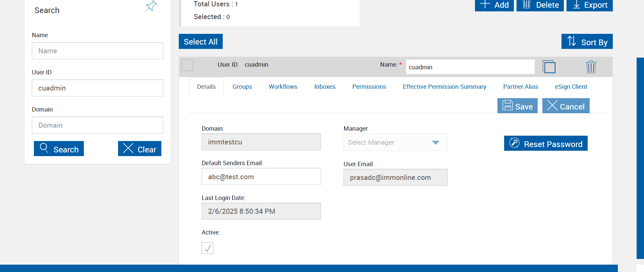Save the user details
The width and height of the screenshot is (644, 272).
pyautogui.click(x=518, y=106)
